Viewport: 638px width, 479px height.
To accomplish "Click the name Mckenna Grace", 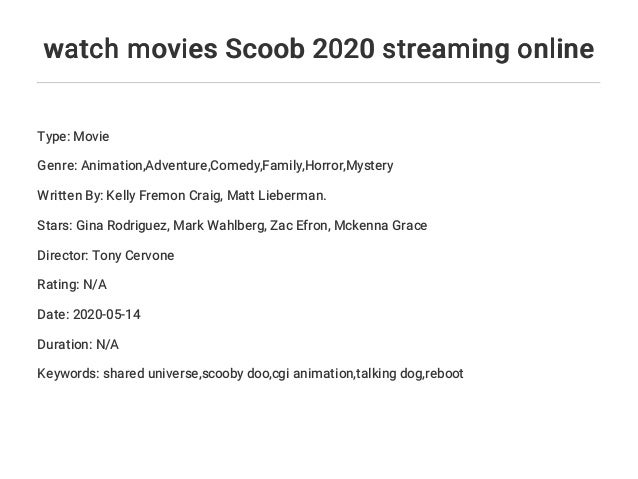I will 380,225.
